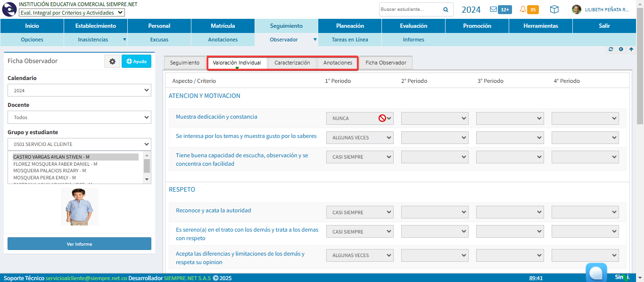Click the up arrow icon at top right
644x282 pixels.
631,49
